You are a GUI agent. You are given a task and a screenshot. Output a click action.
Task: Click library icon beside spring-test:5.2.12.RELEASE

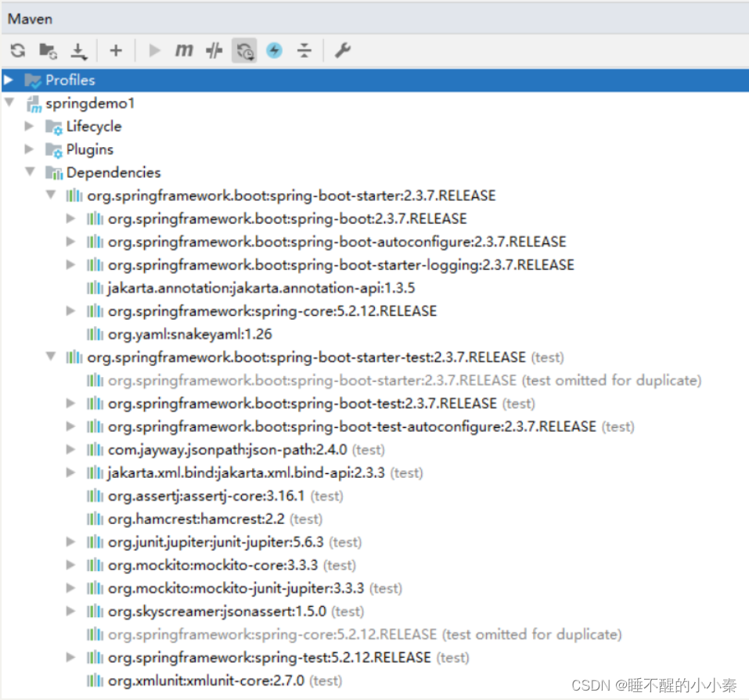point(95,657)
